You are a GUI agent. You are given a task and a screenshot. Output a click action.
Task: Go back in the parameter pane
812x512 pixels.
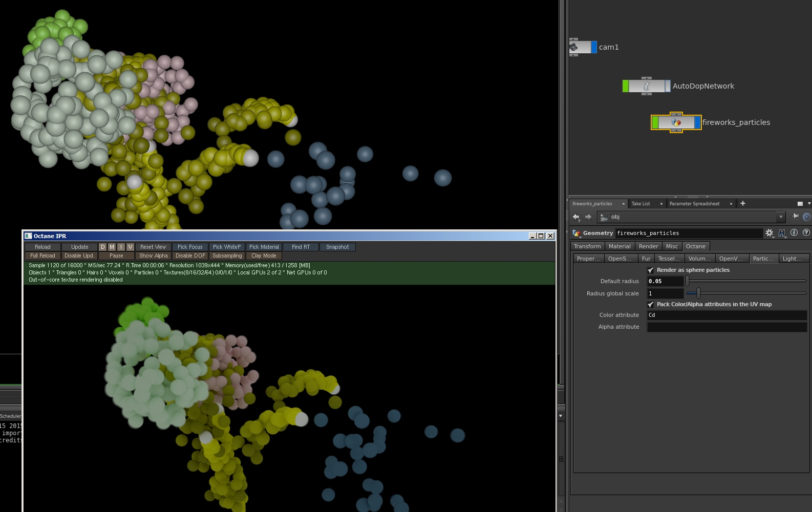click(x=576, y=217)
